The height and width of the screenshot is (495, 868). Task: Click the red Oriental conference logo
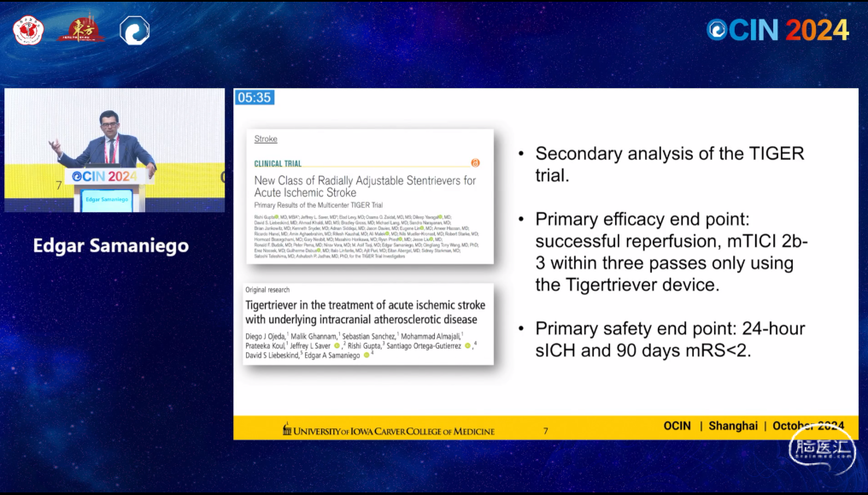pyautogui.click(x=81, y=27)
